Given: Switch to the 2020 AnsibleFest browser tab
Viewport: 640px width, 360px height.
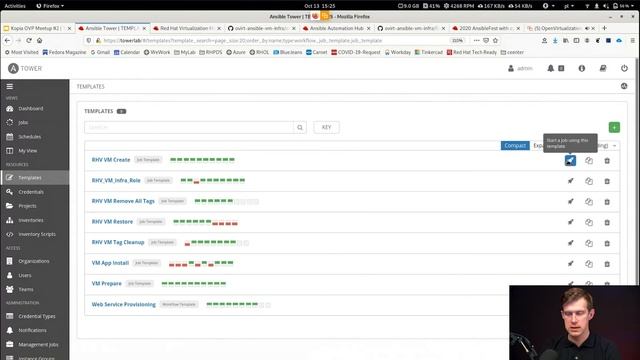Looking at the screenshot, I should coord(486,28).
